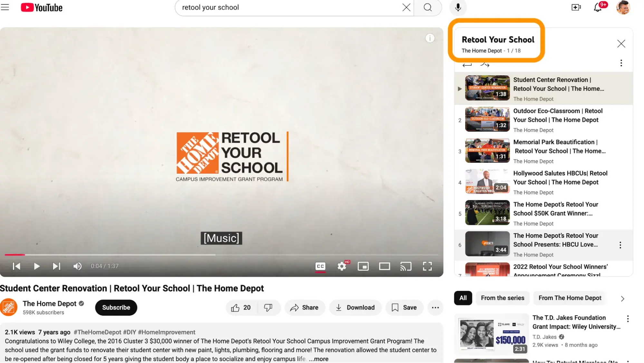Go to YouTube home via logo
The image size is (644, 363).
point(42,7)
